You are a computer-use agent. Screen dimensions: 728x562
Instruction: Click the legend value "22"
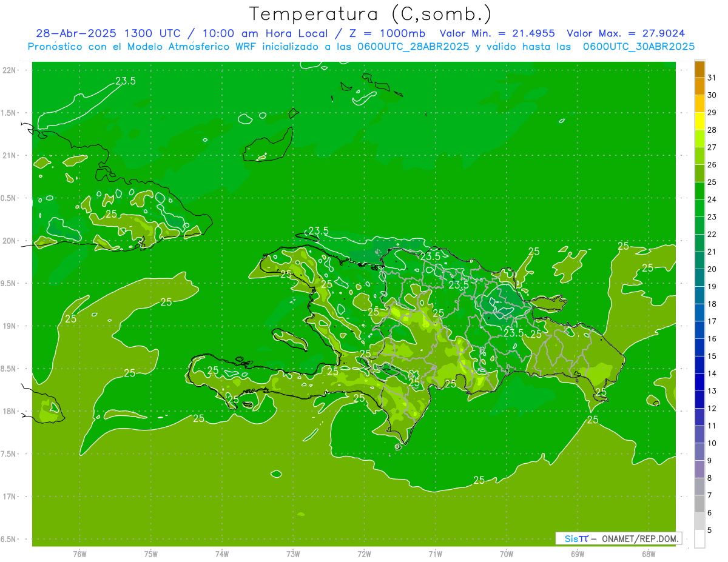point(712,234)
